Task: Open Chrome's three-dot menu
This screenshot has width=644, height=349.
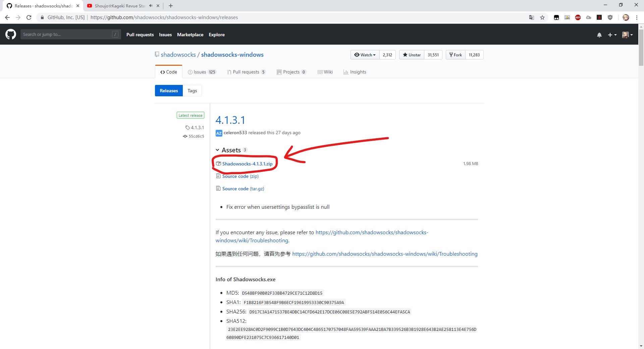Action: (637, 17)
